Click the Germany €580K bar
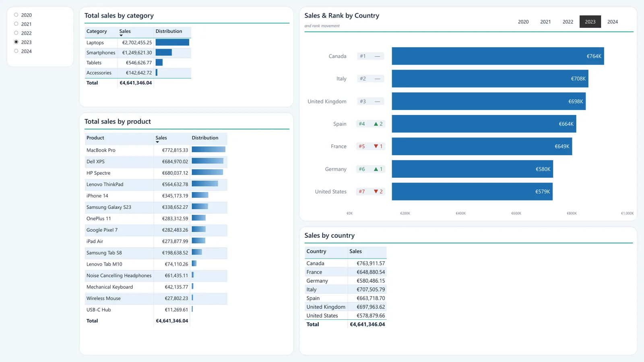The image size is (644, 362). 473,169
